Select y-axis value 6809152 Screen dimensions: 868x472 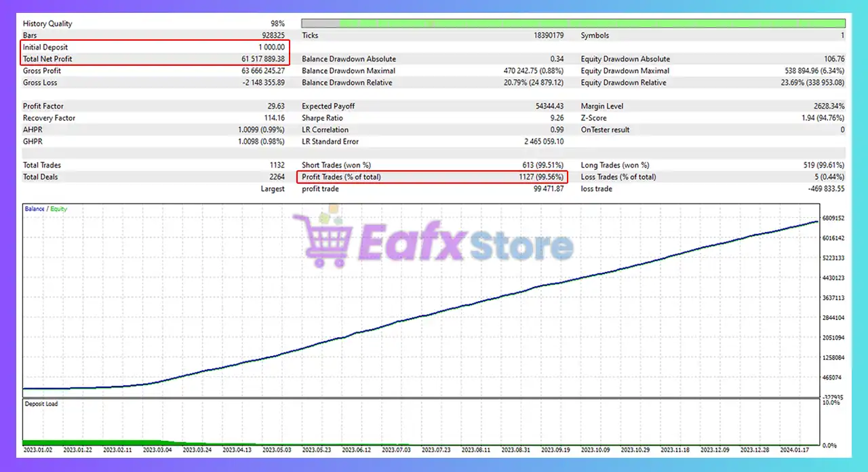833,218
